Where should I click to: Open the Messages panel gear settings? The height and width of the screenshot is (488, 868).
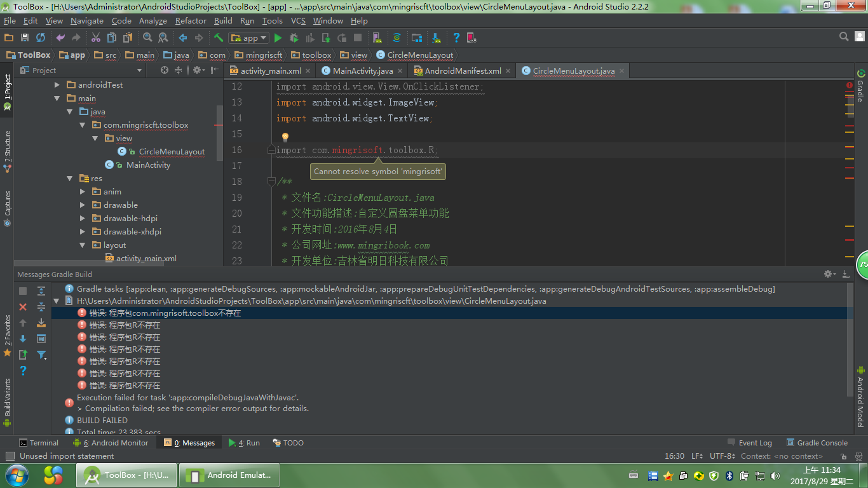829,274
